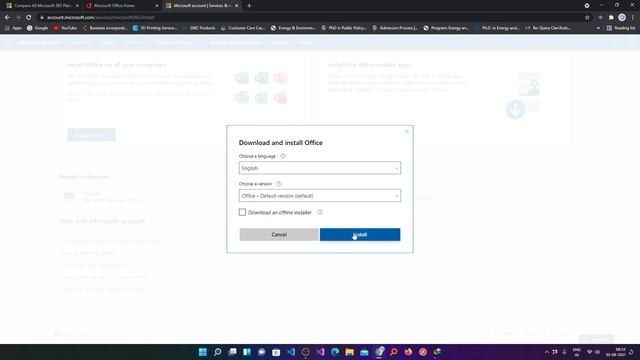This screenshot has width=640, height=360.
Task: Open the Choose a language dropdown
Action: (320, 168)
